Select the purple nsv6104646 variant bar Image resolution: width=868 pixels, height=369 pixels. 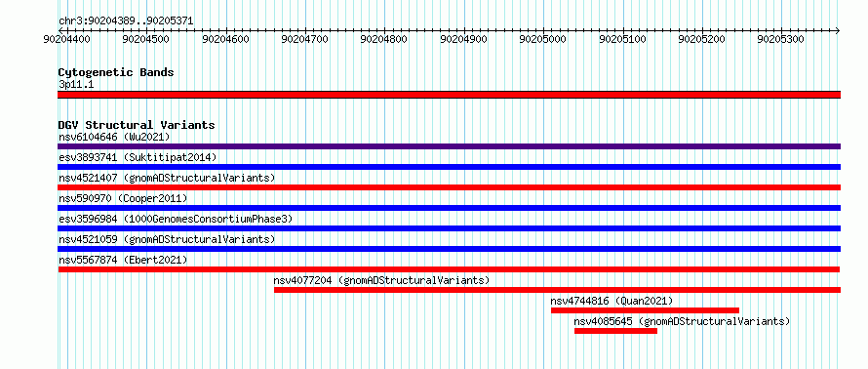pyautogui.click(x=449, y=146)
